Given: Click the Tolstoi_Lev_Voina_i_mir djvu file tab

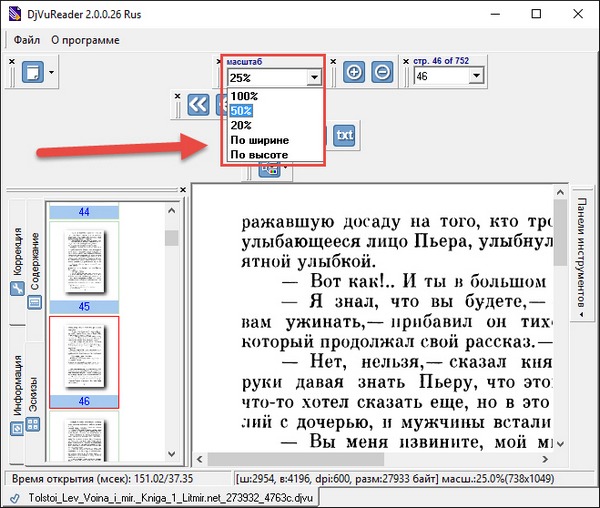Looking at the screenshot, I should pos(162,498).
